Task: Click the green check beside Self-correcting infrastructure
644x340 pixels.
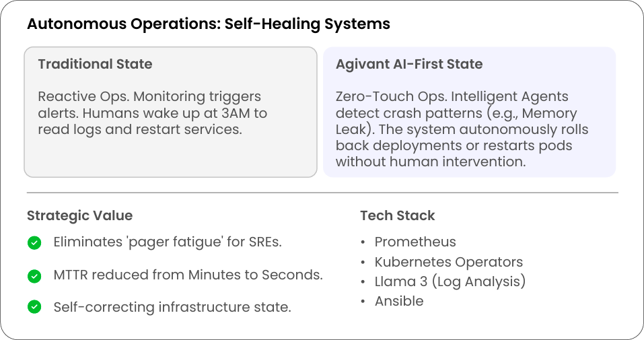Action: pos(34,307)
